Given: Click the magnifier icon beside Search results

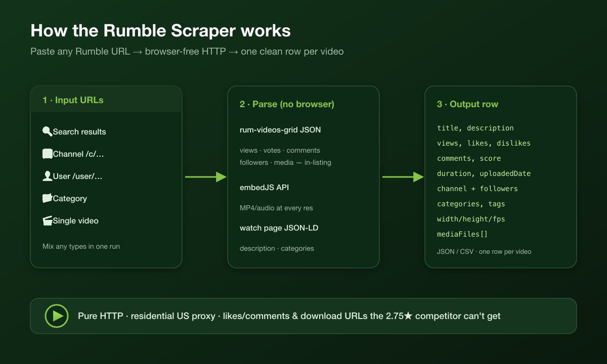Looking at the screenshot, I should point(48,131).
